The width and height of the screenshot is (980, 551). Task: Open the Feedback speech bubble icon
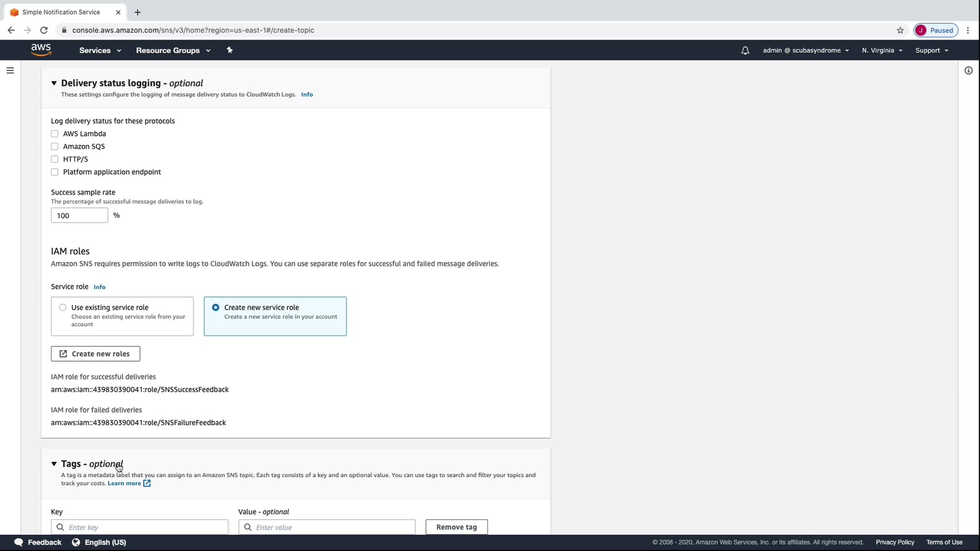[19, 542]
